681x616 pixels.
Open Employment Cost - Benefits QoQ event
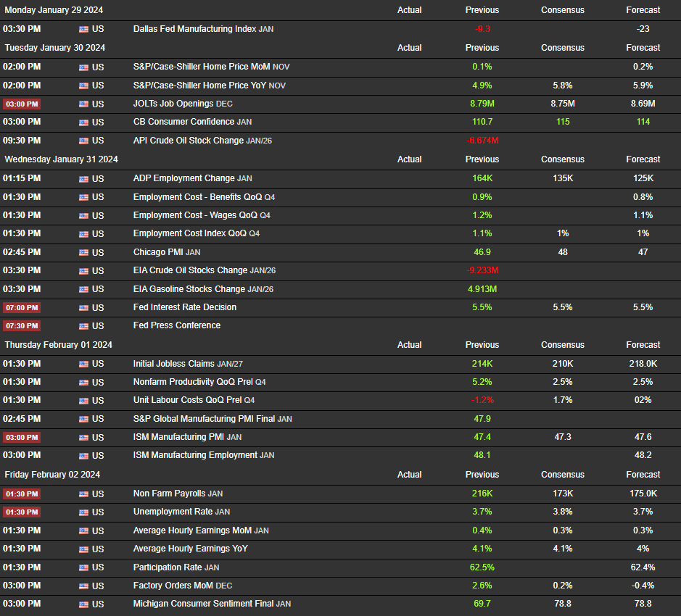(x=204, y=197)
